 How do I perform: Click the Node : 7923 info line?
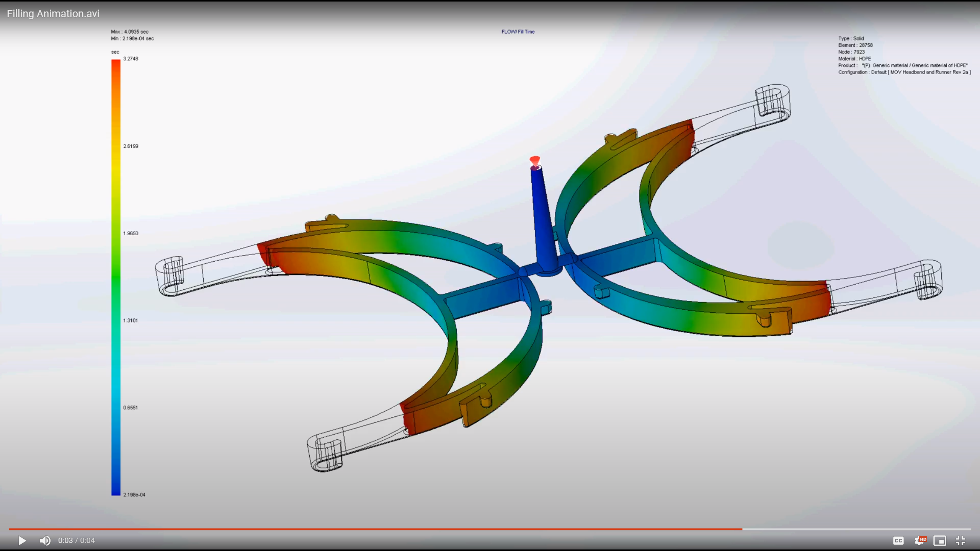tap(851, 52)
